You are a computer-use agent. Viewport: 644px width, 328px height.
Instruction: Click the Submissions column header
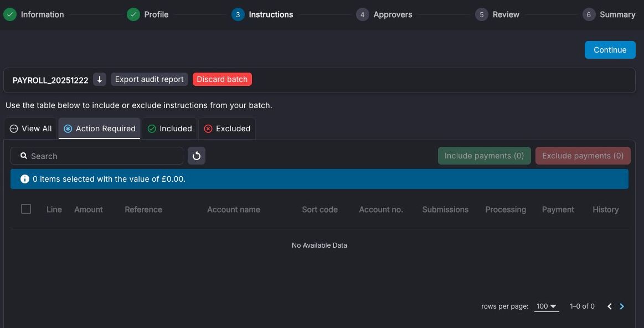(445, 209)
